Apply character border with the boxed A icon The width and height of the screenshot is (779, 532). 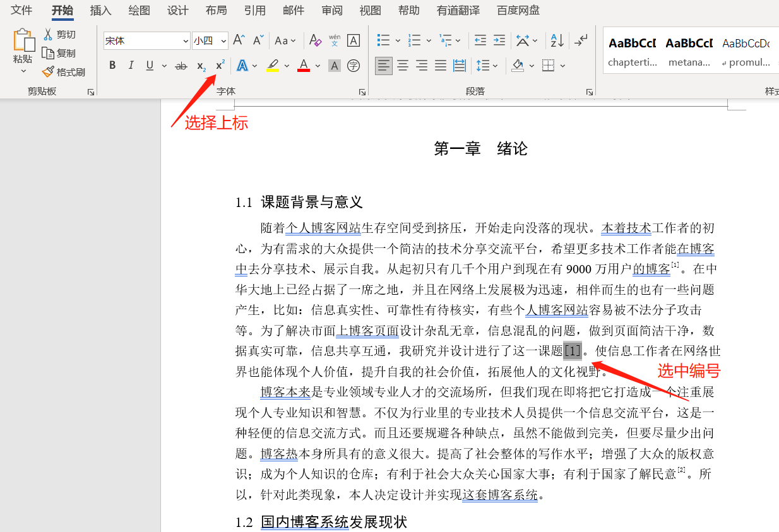pyautogui.click(x=354, y=40)
